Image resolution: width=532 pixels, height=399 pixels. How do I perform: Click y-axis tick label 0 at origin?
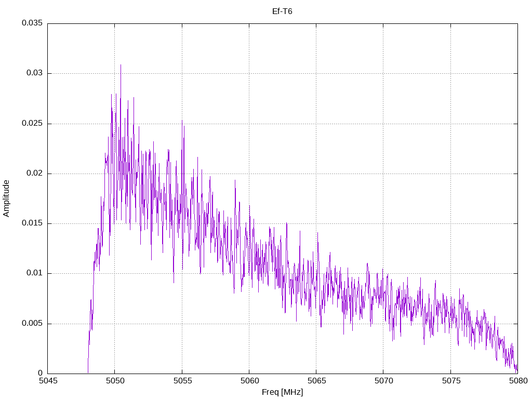click(41, 373)
